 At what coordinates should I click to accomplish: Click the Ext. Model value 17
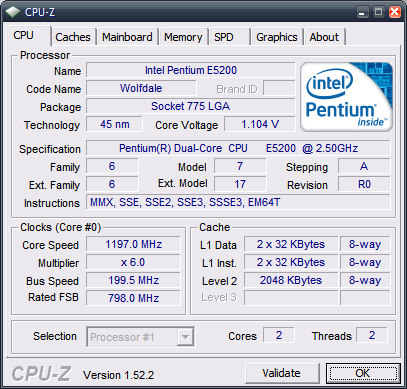(240, 184)
